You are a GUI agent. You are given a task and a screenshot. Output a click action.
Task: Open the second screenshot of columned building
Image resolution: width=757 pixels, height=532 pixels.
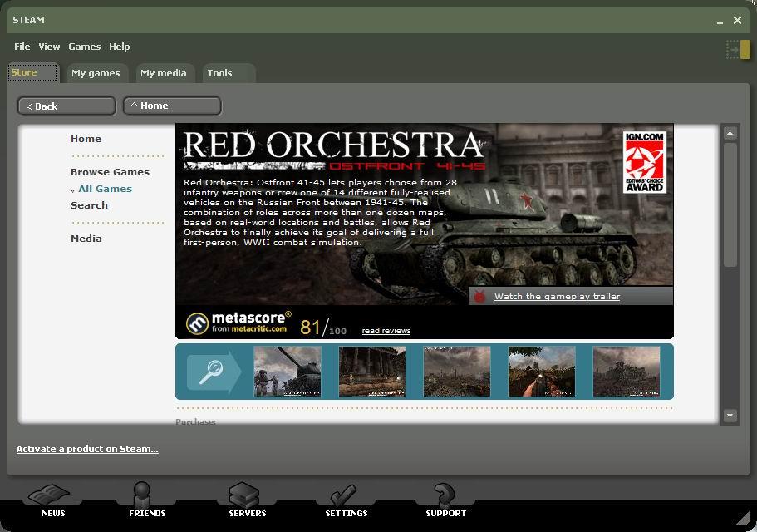372,372
